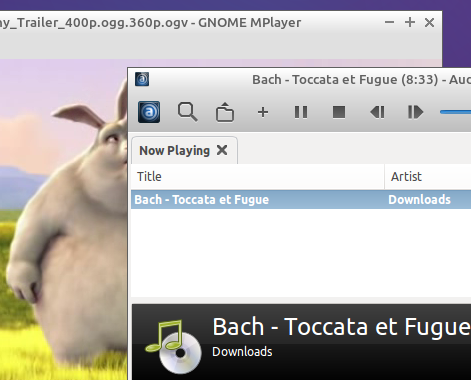Pause the Bach track playback
The height and width of the screenshot is (380, 471).
(x=301, y=112)
